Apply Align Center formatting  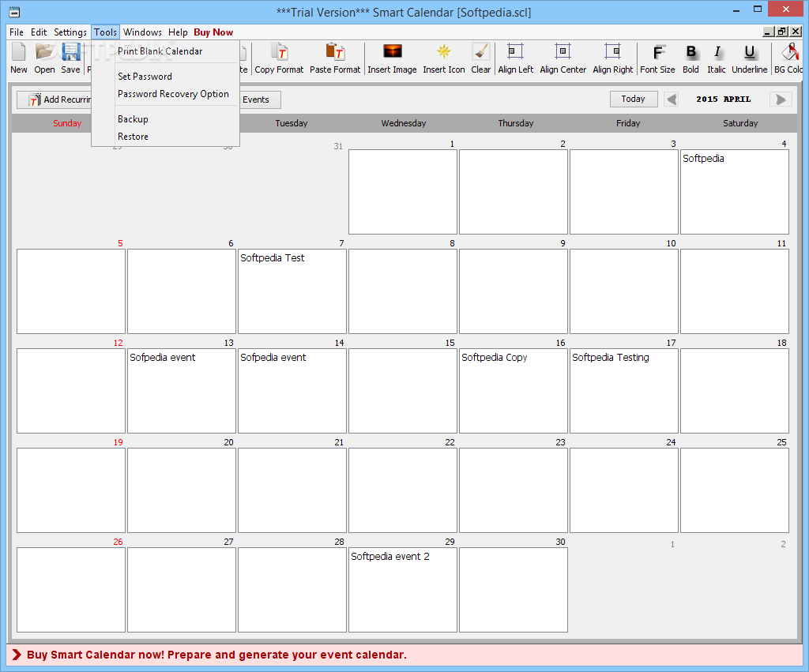[563, 58]
